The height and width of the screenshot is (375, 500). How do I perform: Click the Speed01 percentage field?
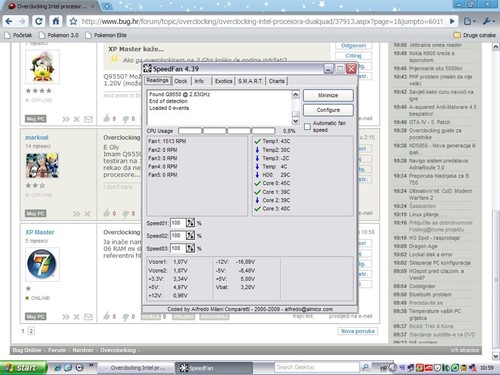[x=178, y=223]
